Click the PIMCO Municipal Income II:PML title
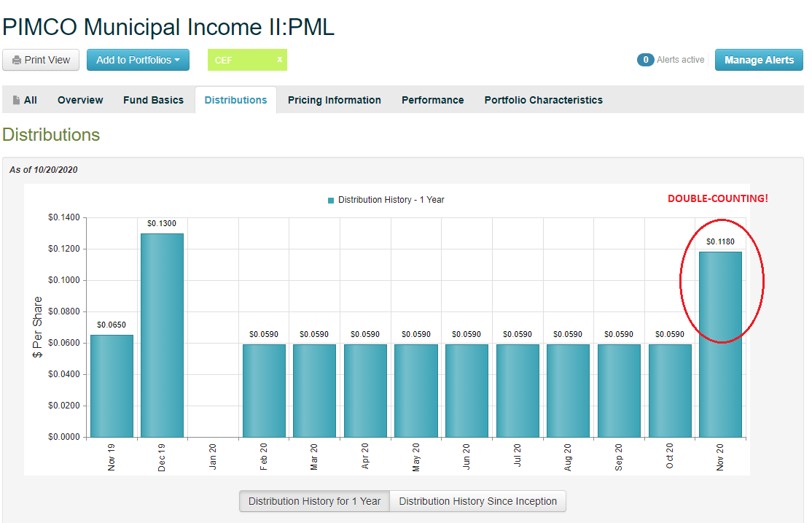Image resolution: width=812 pixels, height=523 pixels. point(168,28)
